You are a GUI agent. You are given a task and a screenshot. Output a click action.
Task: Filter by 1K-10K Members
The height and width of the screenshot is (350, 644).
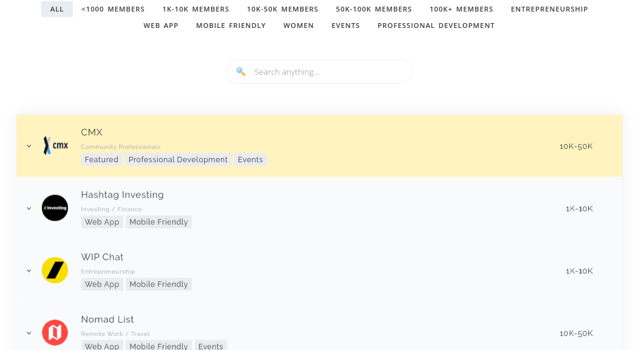196,9
